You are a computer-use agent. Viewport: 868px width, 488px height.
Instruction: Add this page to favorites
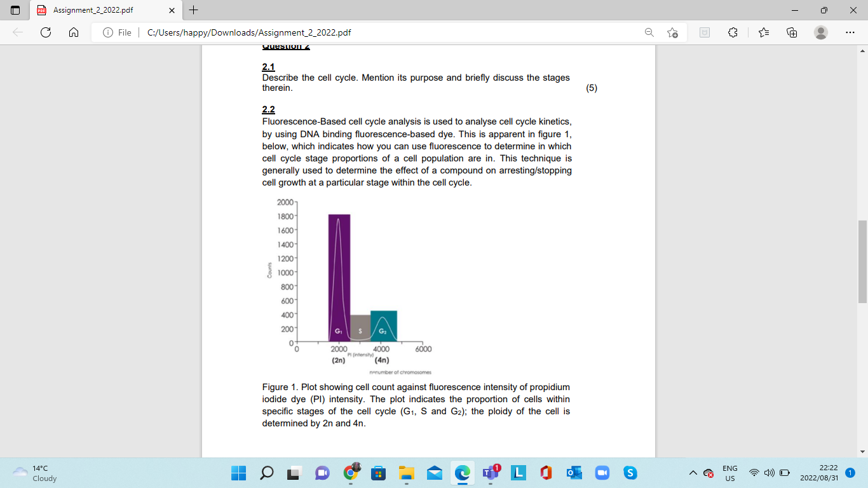[673, 32]
